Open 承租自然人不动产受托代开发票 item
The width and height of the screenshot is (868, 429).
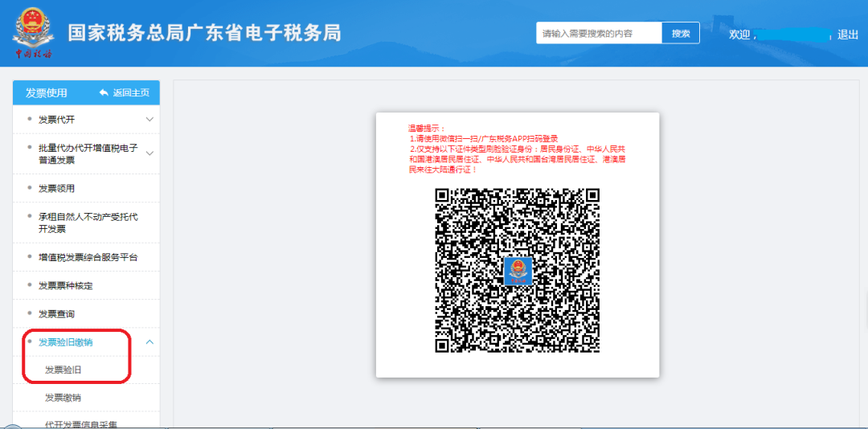88,223
